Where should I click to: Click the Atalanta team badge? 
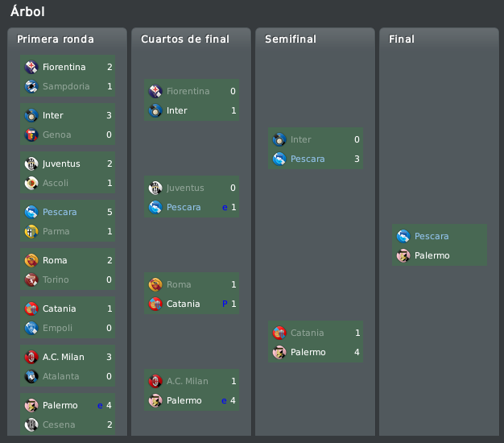tap(31, 376)
